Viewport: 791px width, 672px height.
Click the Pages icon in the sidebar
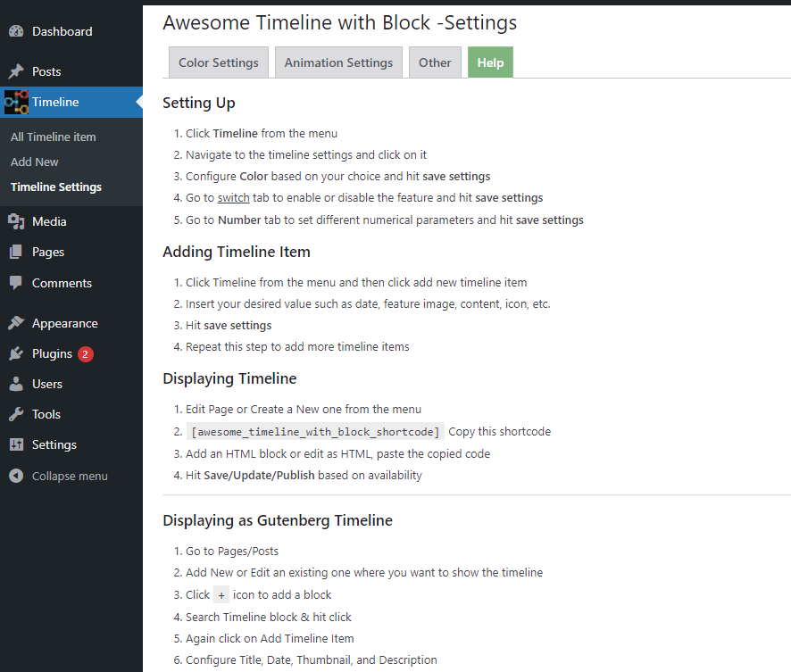16,252
